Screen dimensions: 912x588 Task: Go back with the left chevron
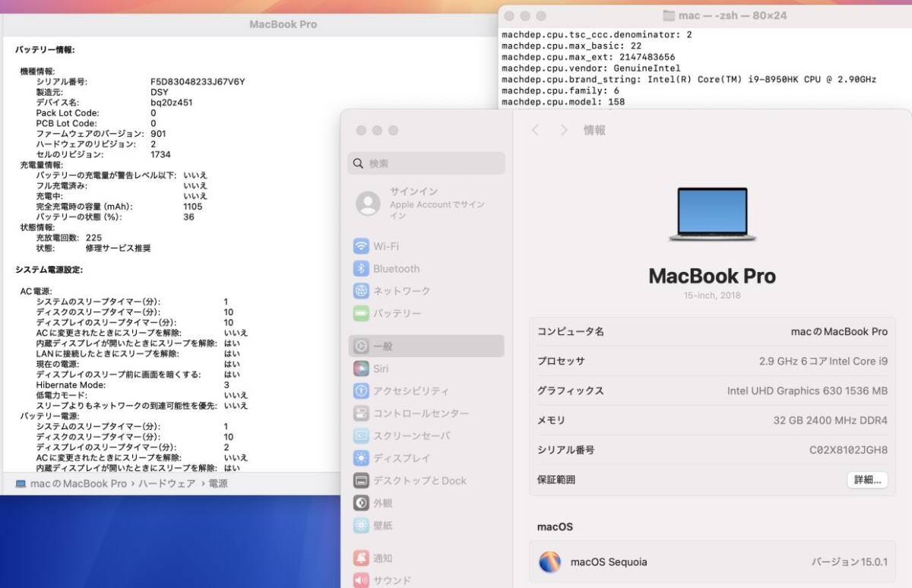pos(535,130)
